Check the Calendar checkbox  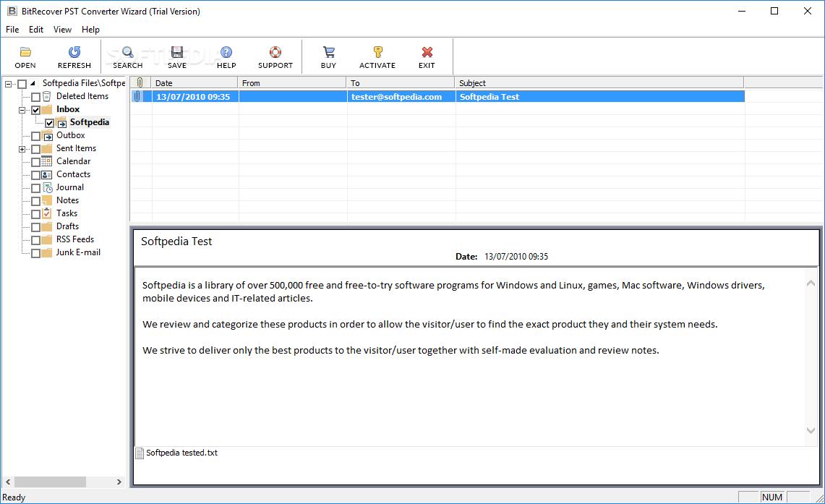(x=35, y=162)
